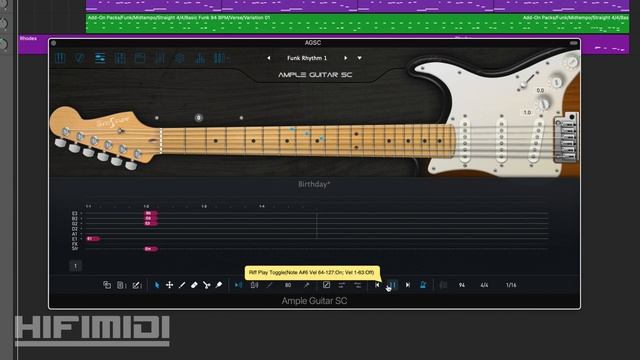Open the last equalizer-bars icon in the top bar
This screenshot has width=640, height=360.
click(220, 58)
